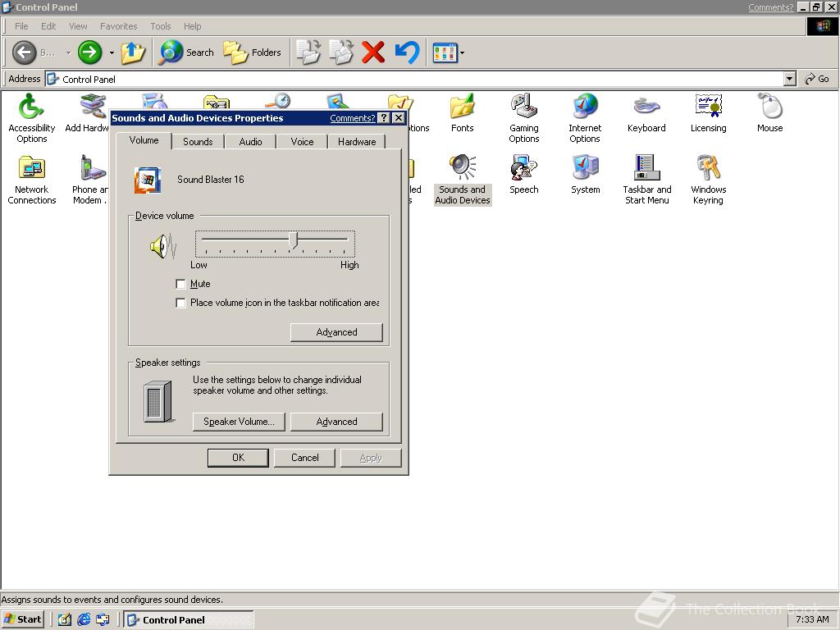Click the Device volume slider thumb
The image size is (840, 630).
tap(293, 240)
